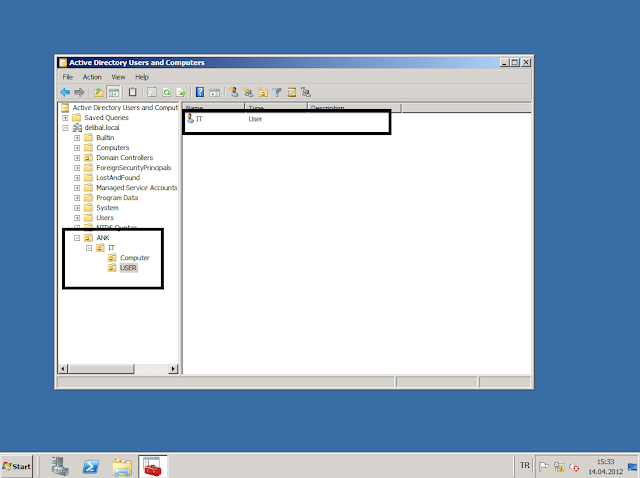Open Server Manager from the taskbar

pos(59,466)
